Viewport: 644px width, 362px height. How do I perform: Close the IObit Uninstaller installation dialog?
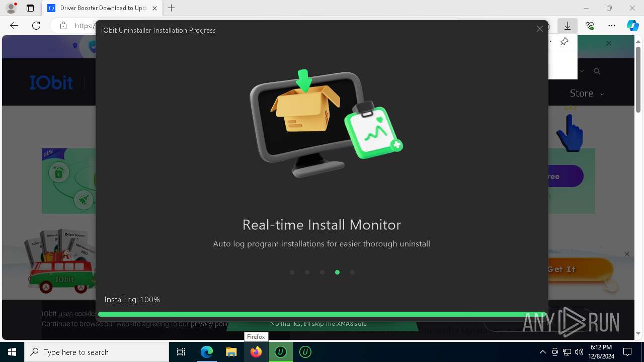point(539,29)
